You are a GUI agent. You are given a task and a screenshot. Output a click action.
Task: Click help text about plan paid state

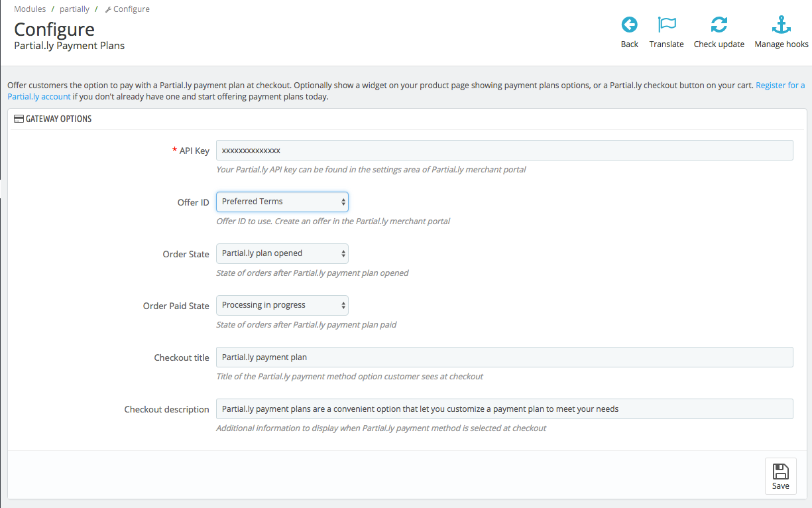306,324
